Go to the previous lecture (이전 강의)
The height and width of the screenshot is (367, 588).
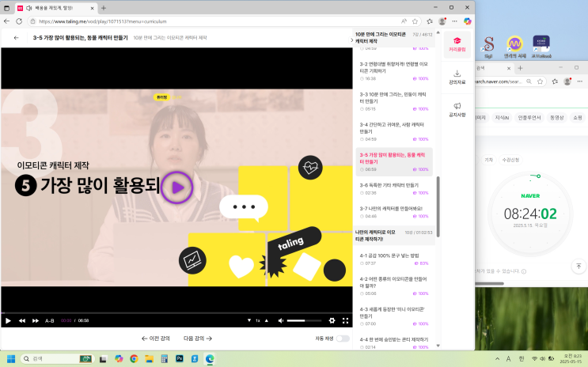pyautogui.click(x=156, y=339)
